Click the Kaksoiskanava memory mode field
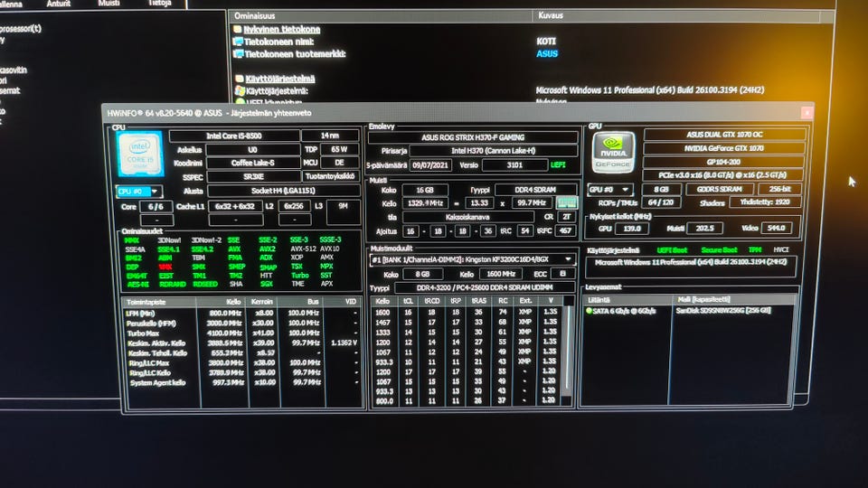The height and width of the screenshot is (488, 868). (x=467, y=218)
